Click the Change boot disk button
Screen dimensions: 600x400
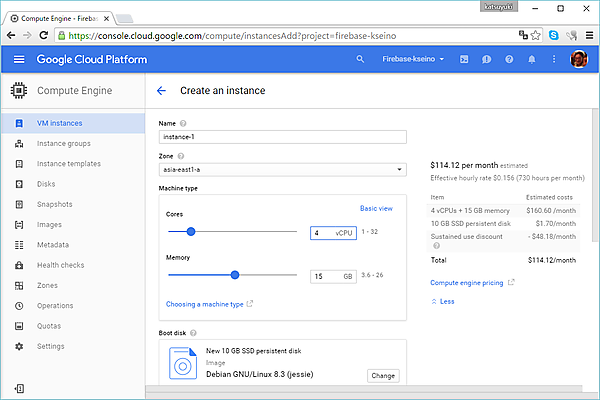tap(383, 375)
